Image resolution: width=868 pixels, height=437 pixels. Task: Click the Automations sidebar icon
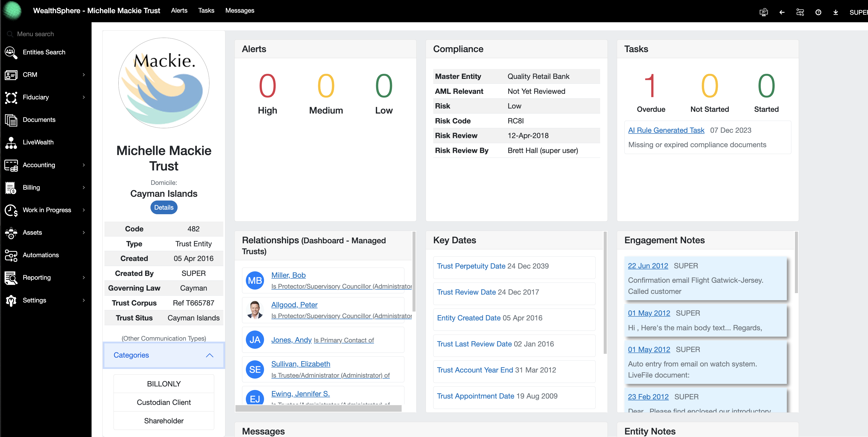pyautogui.click(x=11, y=255)
